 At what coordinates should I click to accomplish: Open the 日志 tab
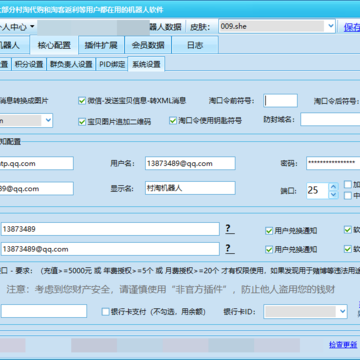tap(195, 45)
